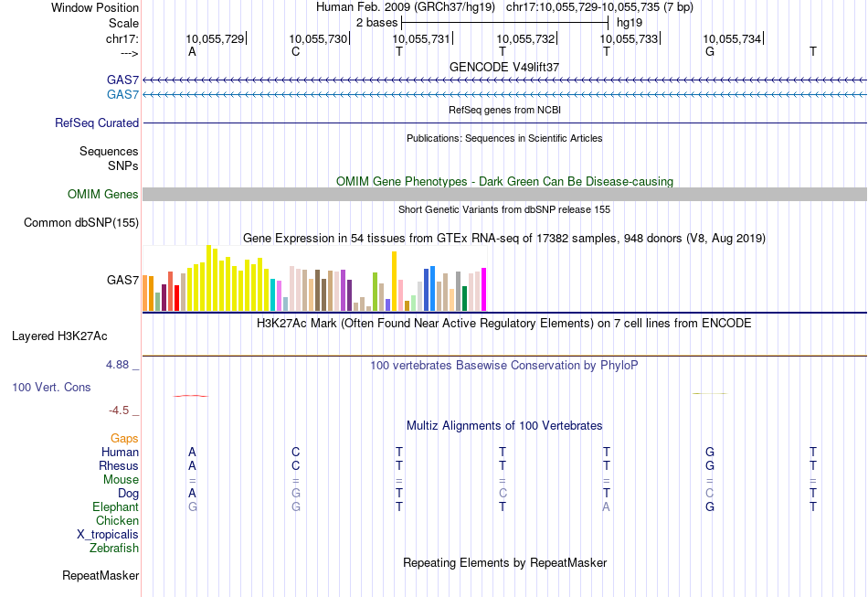Click the Gaps label in alignment track
The image size is (868, 597).
[124, 438]
